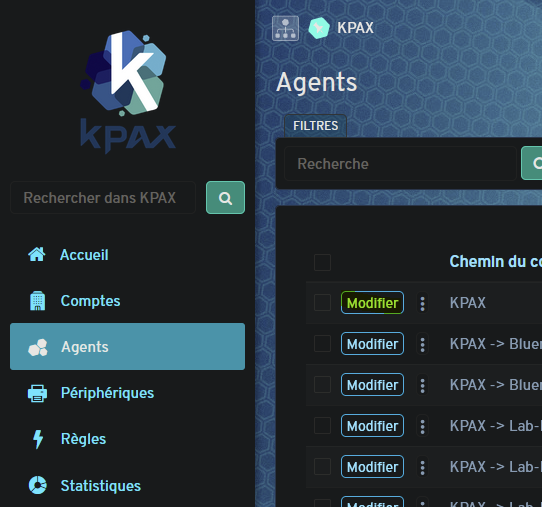Image resolution: width=542 pixels, height=507 pixels.
Task: Click the sidebar search magnifier button
Action: (x=225, y=198)
